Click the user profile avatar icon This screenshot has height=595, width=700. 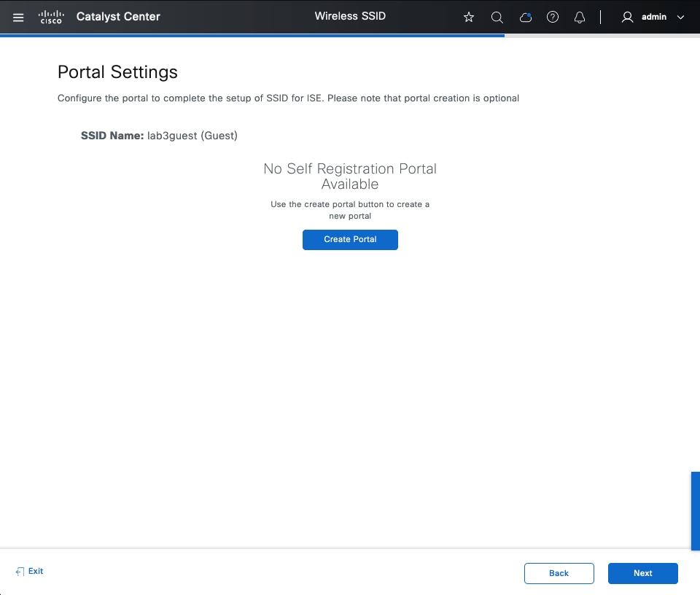click(x=627, y=17)
